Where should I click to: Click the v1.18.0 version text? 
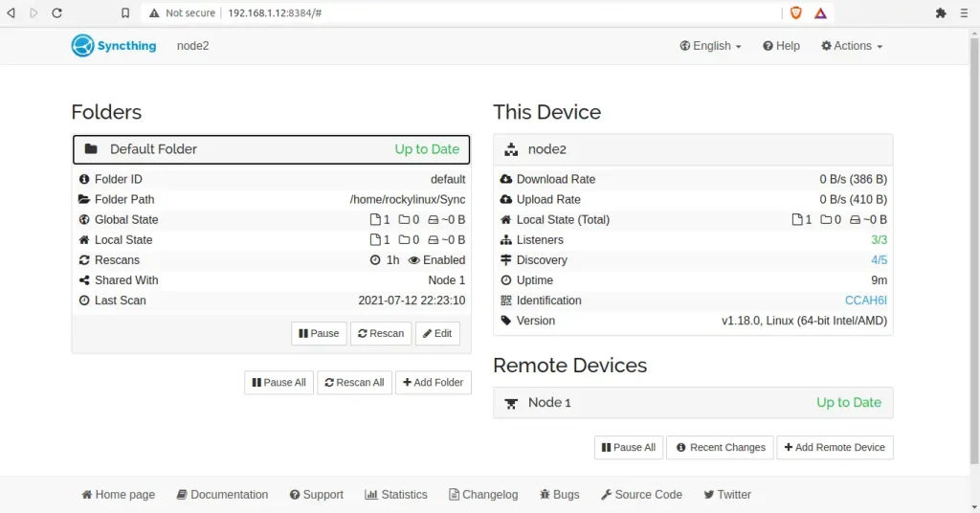pyautogui.click(x=804, y=321)
